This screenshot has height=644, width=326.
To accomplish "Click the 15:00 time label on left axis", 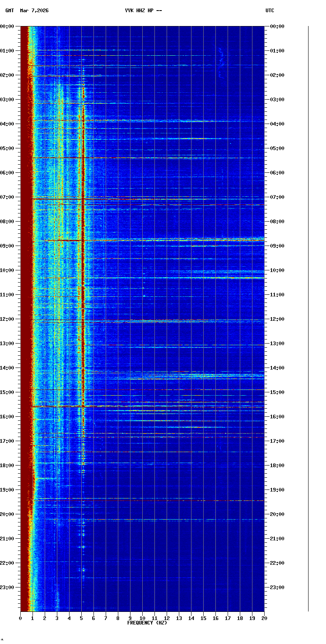I will (x=7, y=392).
